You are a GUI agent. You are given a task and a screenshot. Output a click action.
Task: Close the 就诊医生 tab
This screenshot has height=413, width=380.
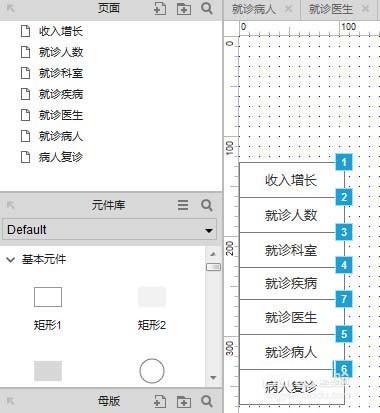[366, 9]
